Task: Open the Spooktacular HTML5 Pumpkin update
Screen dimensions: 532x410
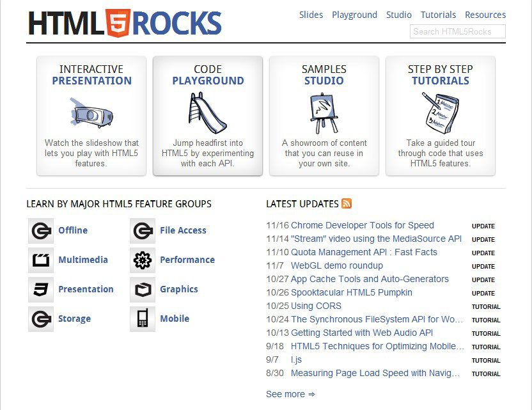Action: 352,292
